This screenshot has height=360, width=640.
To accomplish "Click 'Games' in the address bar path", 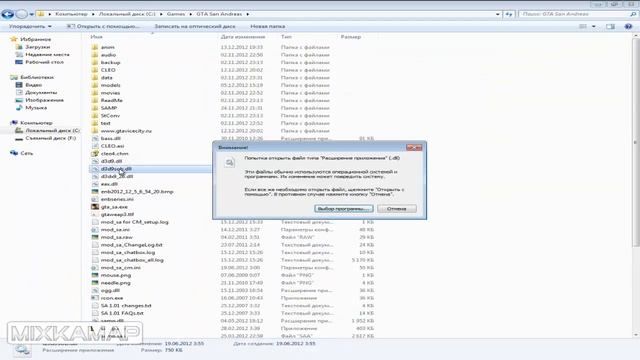I will coord(176,14).
